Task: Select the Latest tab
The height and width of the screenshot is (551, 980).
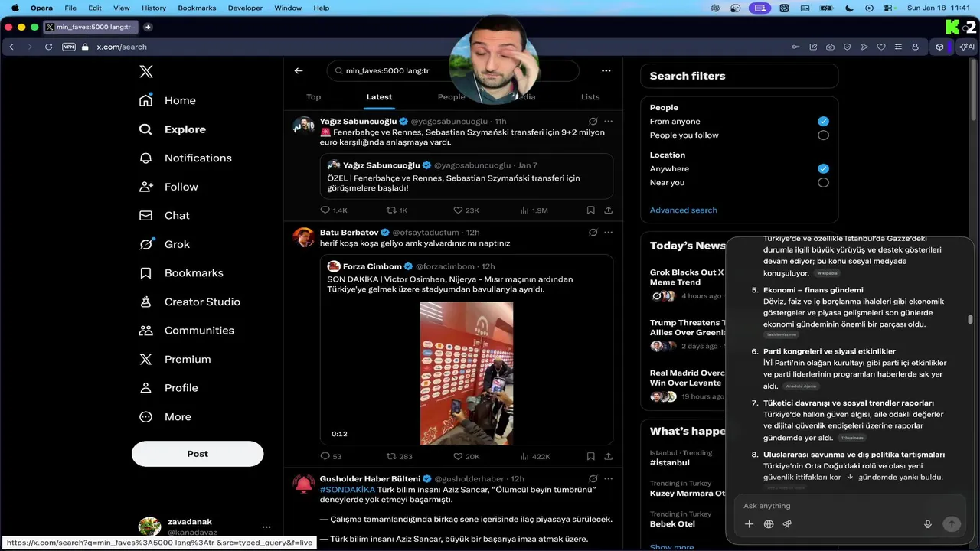Action: [379, 97]
